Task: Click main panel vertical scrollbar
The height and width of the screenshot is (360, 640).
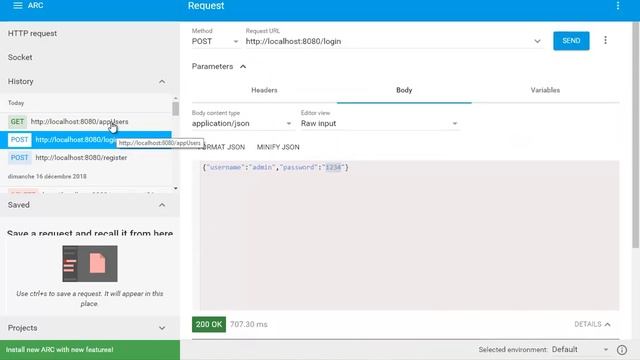Action: point(636,135)
